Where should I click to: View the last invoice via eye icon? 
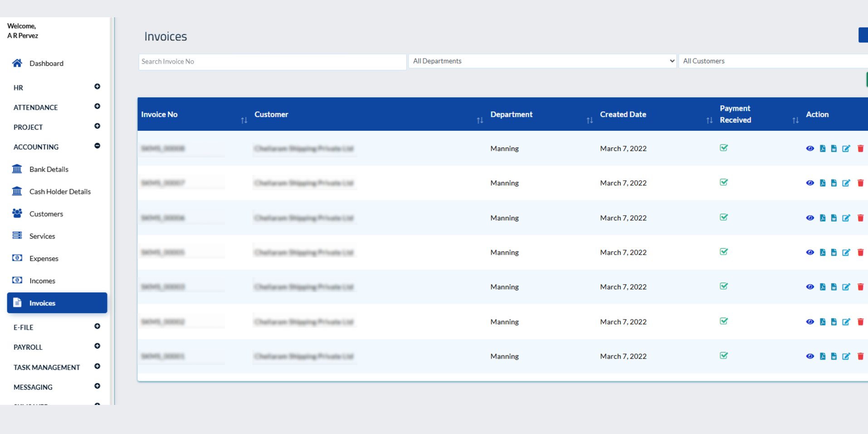(x=810, y=356)
